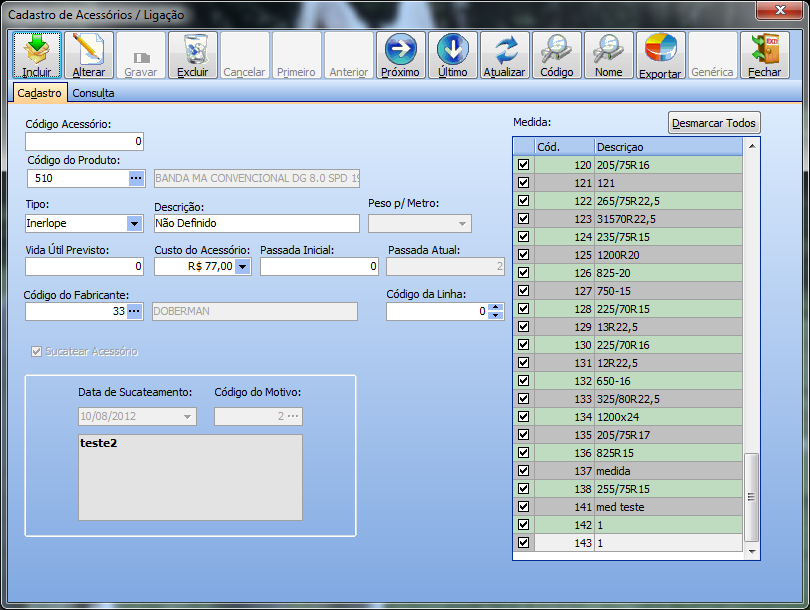Screen dimensions: 810x610
Task: Open the Código do Produto lookup ellipsis button
Action: click(136, 178)
